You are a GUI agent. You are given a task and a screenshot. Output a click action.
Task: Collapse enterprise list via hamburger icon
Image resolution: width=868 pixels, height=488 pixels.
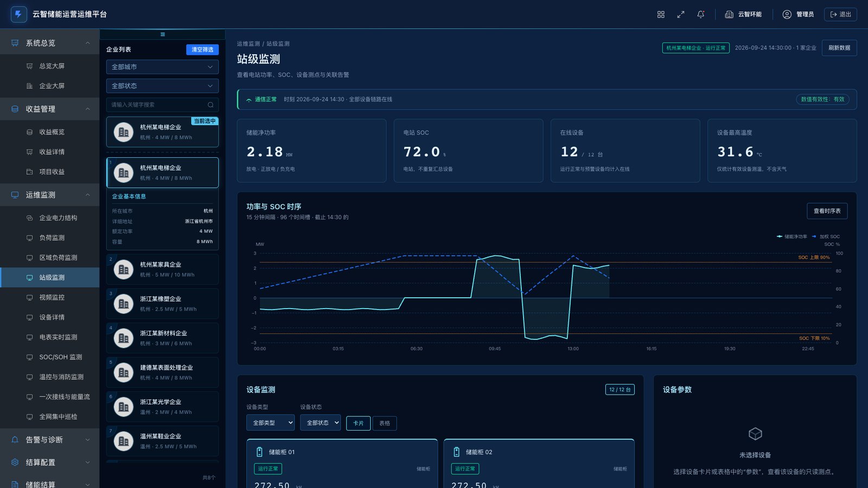163,34
